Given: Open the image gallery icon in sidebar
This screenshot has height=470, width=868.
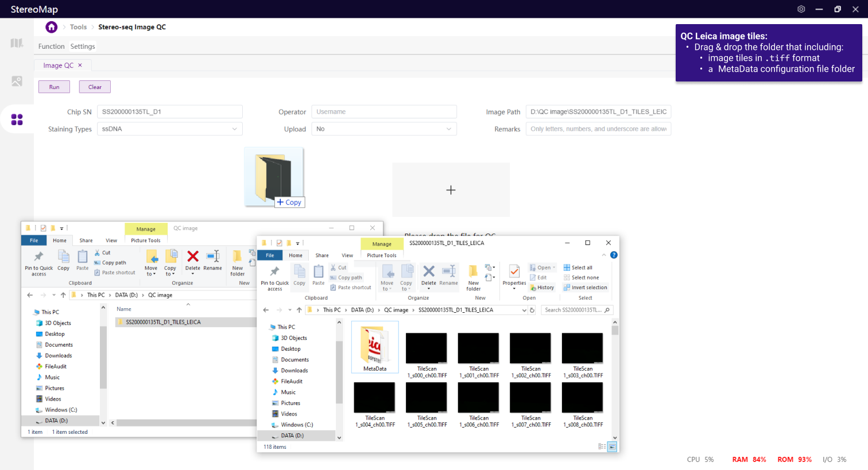Looking at the screenshot, I should click(17, 81).
